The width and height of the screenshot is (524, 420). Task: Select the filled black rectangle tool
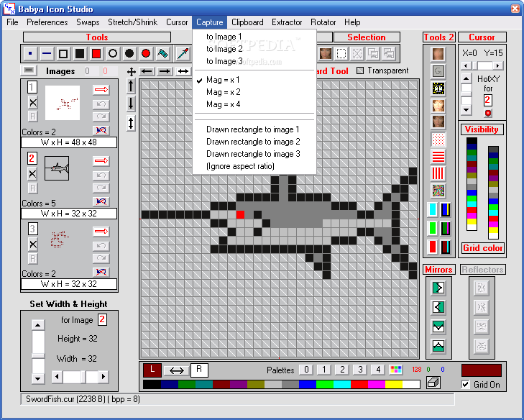(x=80, y=53)
